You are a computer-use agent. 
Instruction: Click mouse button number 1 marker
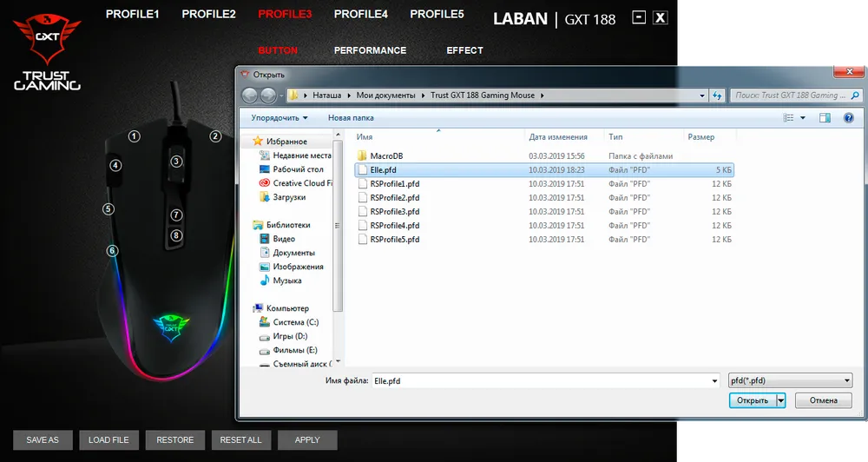click(134, 136)
